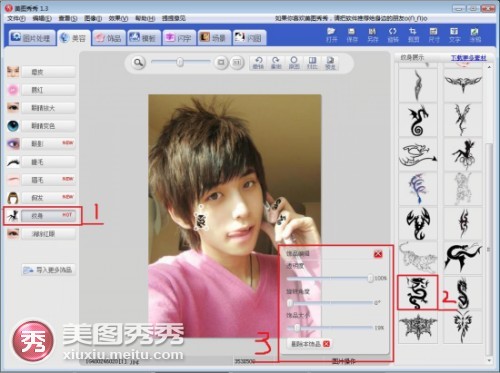Adjust the 透明度 opacity slider
This screenshot has width=500, height=373.
pyautogui.click(x=329, y=278)
